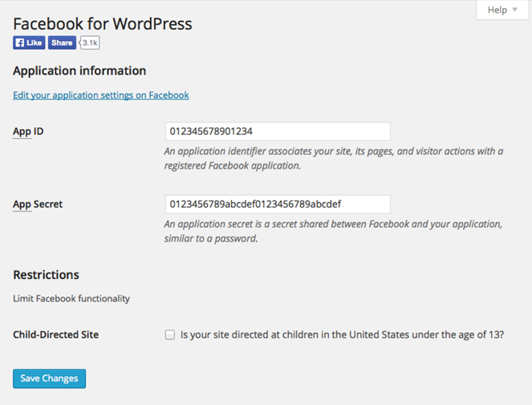532x405 pixels.
Task: Open Edit your application settings on Facebook link
Action: click(101, 95)
